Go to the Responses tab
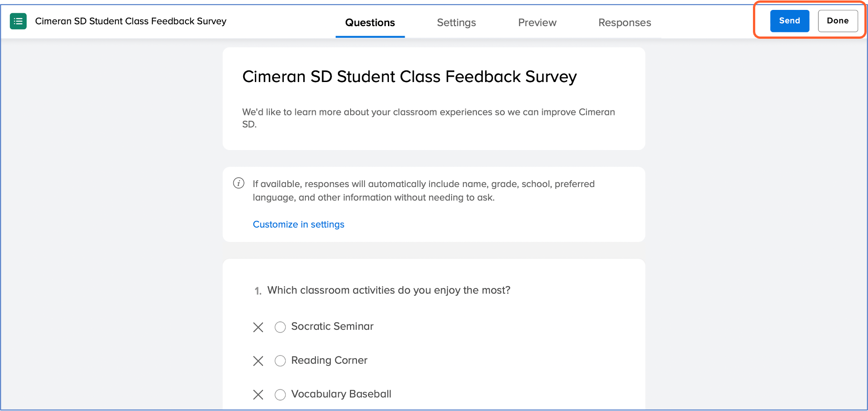This screenshot has width=868, height=411. tap(624, 23)
